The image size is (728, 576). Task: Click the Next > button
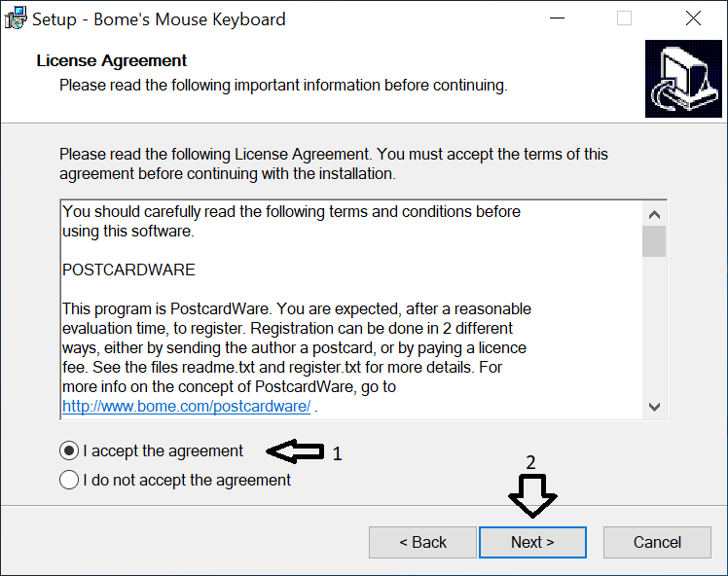532,542
